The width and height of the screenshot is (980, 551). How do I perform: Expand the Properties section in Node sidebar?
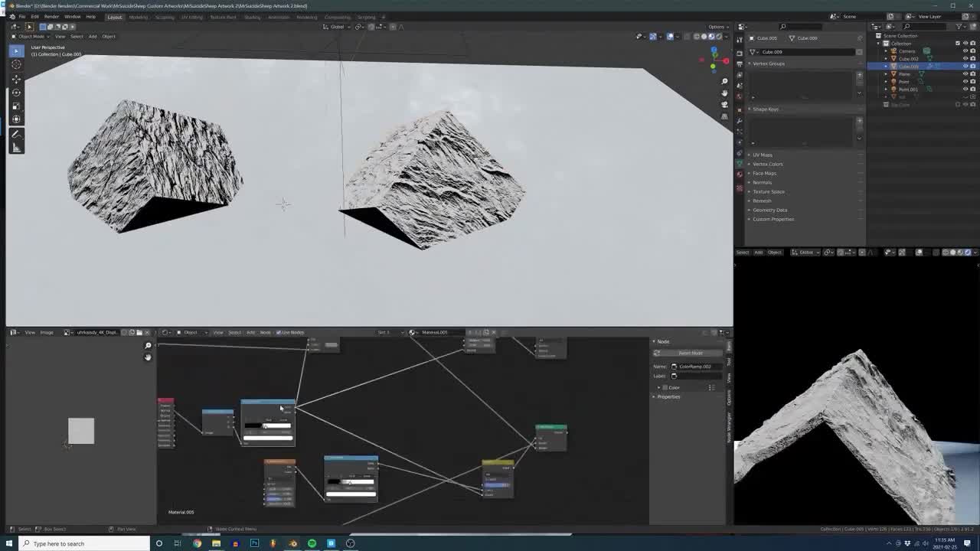[668, 396]
